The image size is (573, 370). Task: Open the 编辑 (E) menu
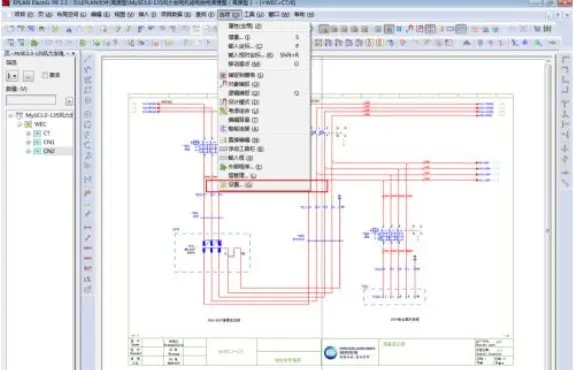100,14
